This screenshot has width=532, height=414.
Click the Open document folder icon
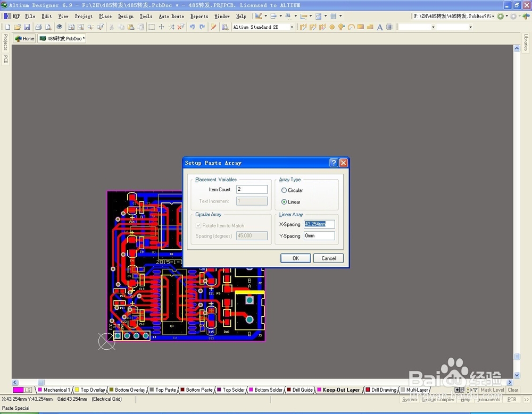tap(18, 27)
